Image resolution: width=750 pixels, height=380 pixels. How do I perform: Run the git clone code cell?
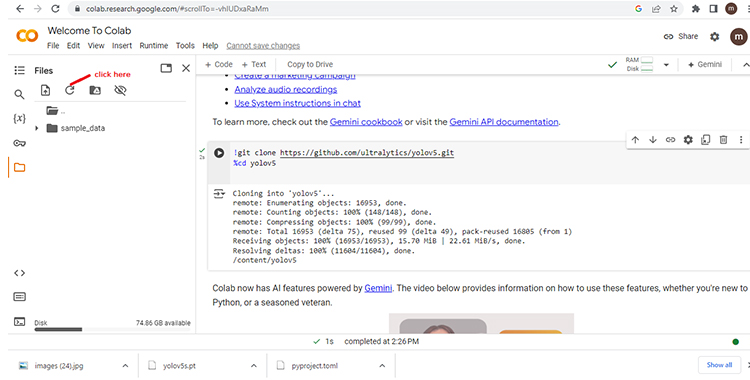pyautogui.click(x=219, y=153)
